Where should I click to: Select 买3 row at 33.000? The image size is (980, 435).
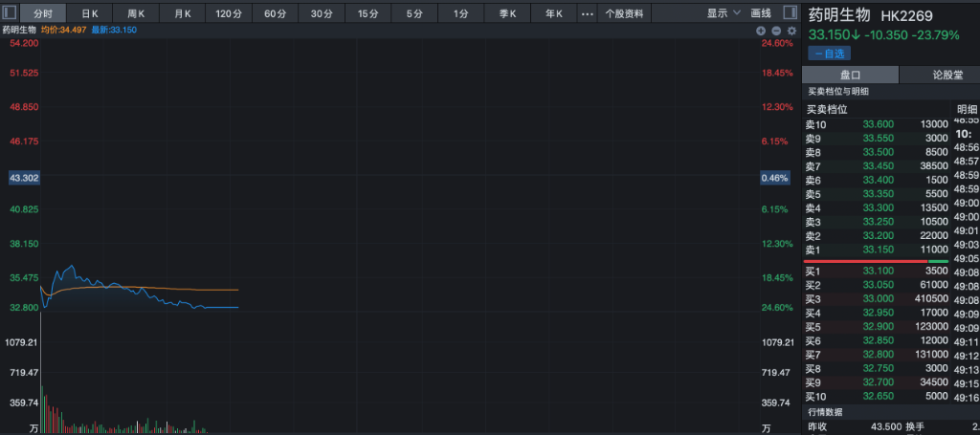877,299
